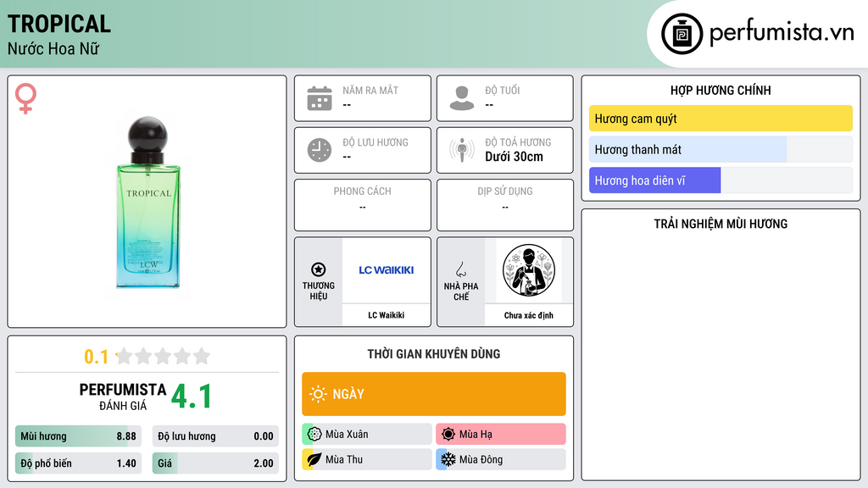Viewport: 868px width, 488px height.
Task: Click the Tropical perfume bottle image
Action: (x=147, y=202)
